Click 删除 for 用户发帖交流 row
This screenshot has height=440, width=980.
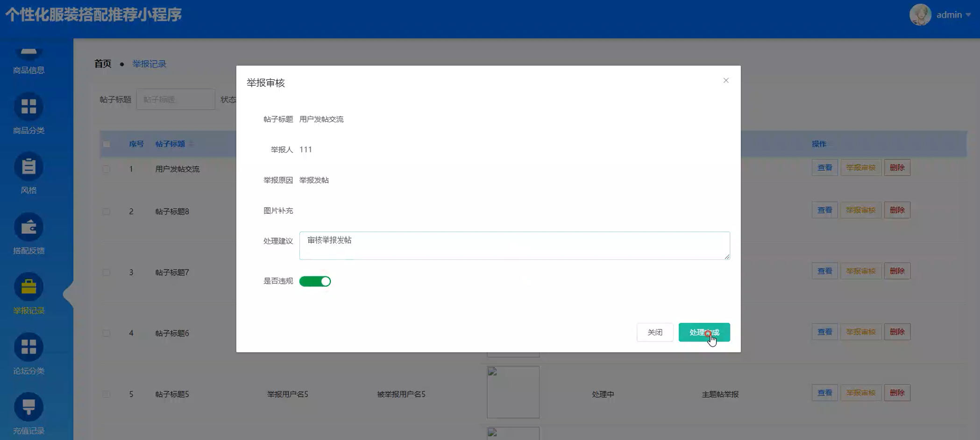tap(897, 168)
